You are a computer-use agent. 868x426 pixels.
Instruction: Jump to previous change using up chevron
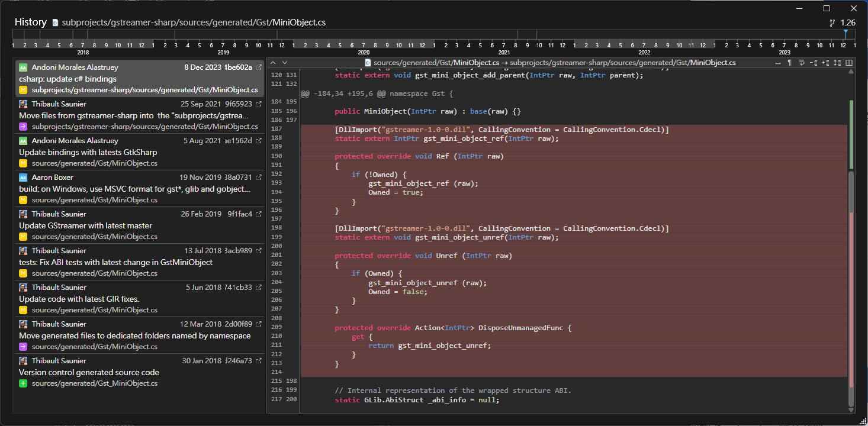[274, 63]
